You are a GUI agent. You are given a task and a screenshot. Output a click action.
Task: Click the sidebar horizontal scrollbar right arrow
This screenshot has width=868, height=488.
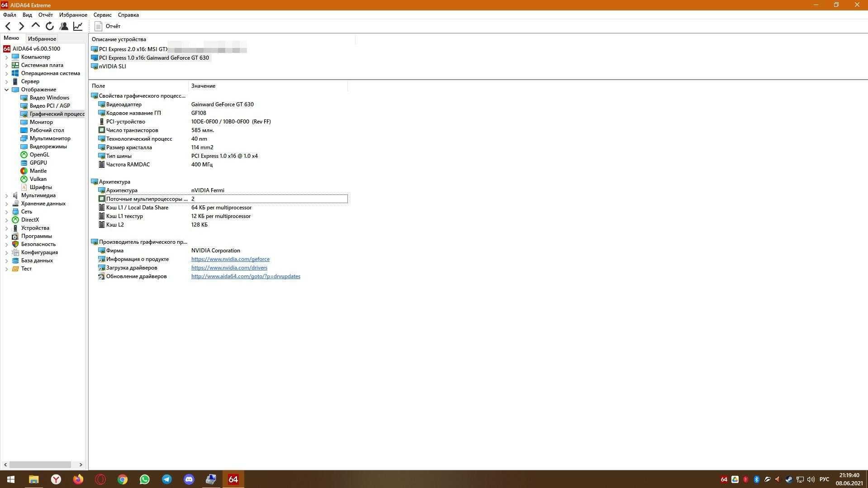coord(81,464)
